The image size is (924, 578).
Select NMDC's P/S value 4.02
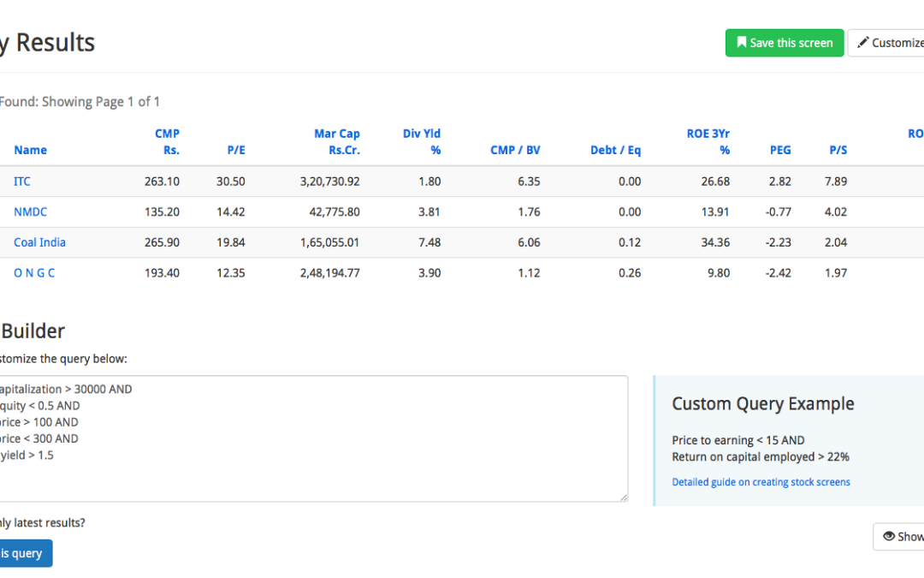click(836, 212)
